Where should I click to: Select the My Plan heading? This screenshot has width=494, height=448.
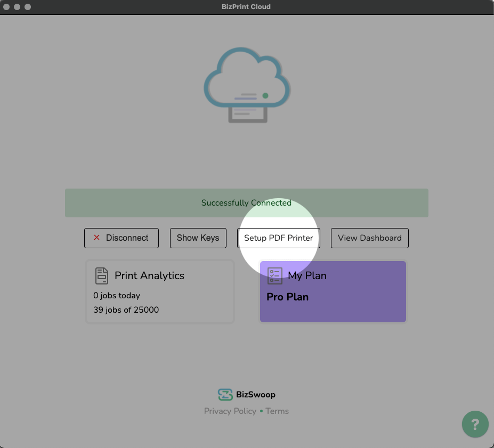(x=307, y=275)
